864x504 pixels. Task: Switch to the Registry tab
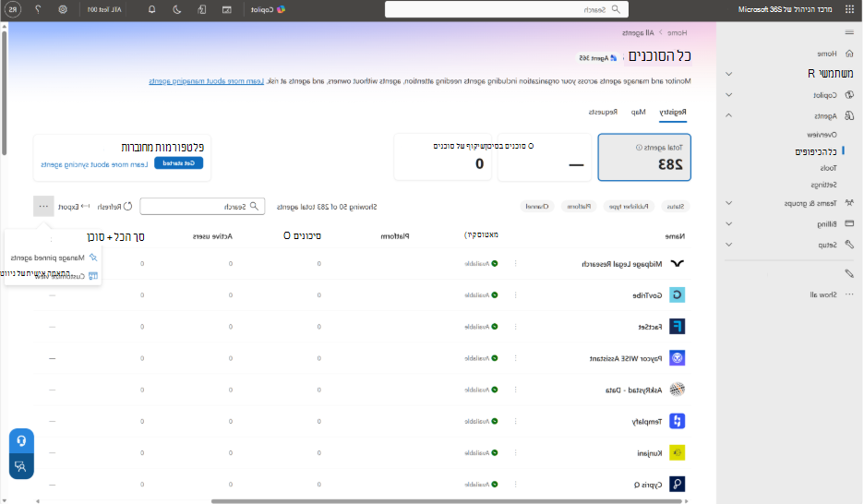[673, 112]
